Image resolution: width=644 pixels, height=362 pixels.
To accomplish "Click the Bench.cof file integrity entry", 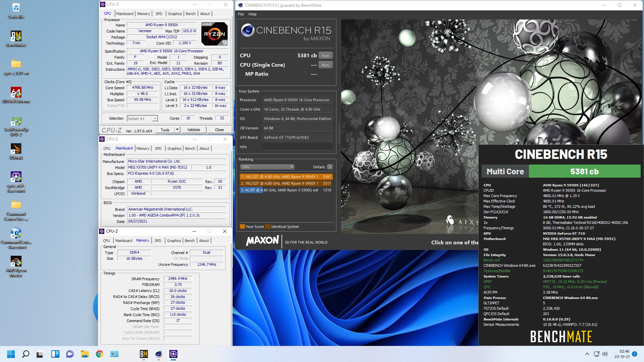I will 491,260.
